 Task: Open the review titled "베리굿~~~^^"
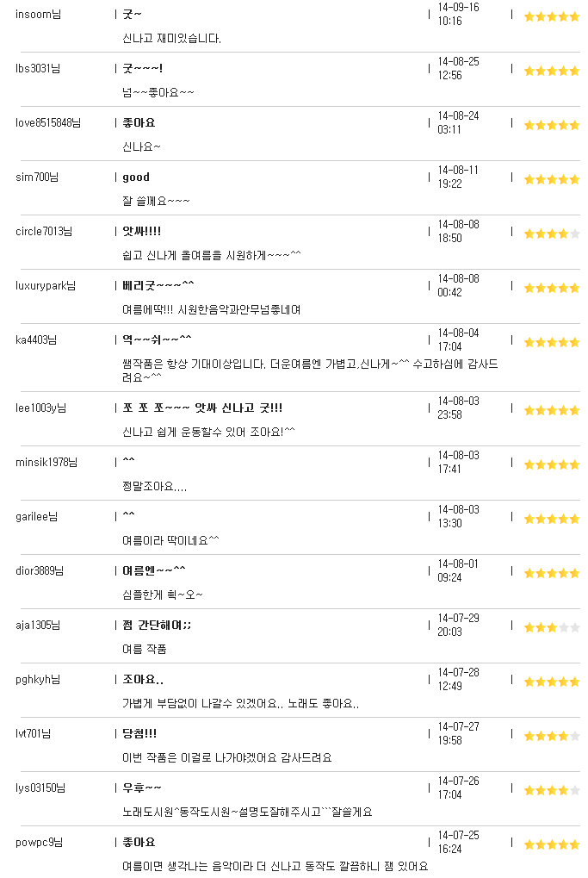coord(158,285)
